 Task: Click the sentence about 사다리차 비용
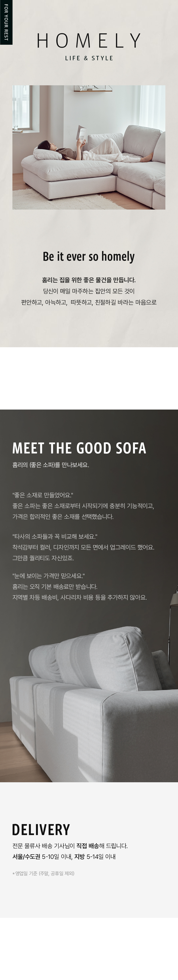pyautogui.click(x=79, y=597)
